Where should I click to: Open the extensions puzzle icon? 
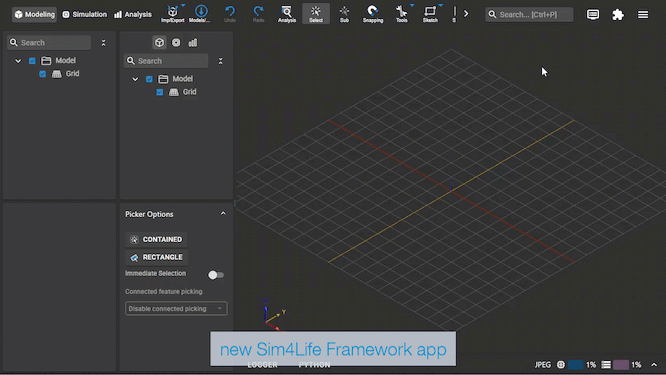tap(618, 14)
